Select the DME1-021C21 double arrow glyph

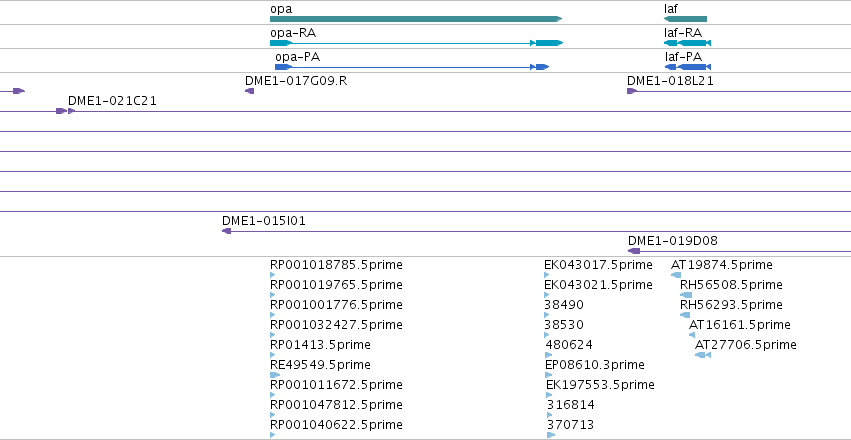[x=66, y=111]
